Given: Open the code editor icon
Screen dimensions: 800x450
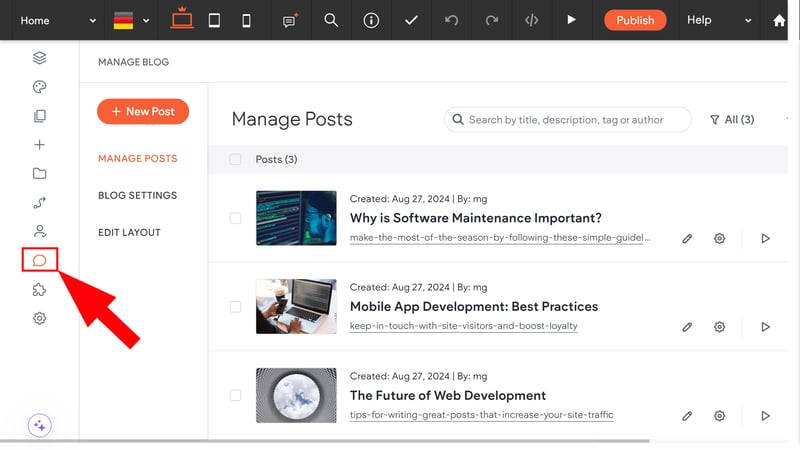Looking at the screenshot, I should (532, 20).
